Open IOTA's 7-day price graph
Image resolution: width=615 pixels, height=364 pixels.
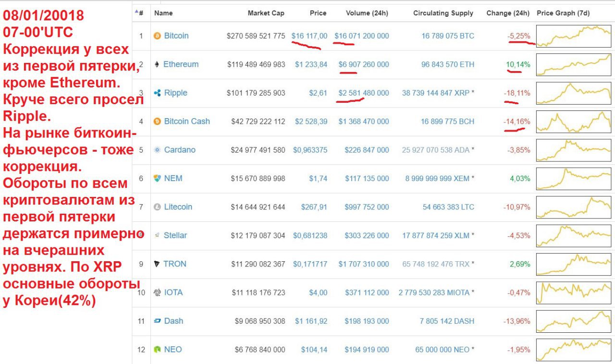[574, 292]
